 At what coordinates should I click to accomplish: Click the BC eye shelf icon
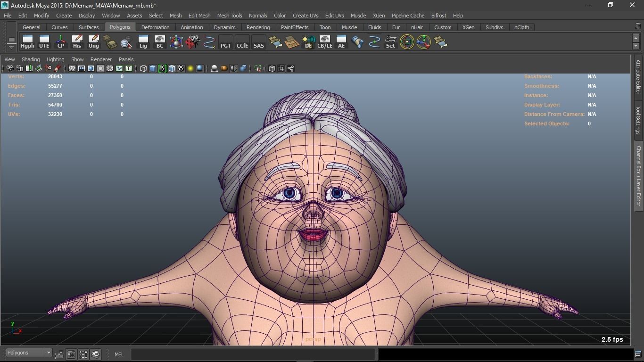click(x=159, y=42)
